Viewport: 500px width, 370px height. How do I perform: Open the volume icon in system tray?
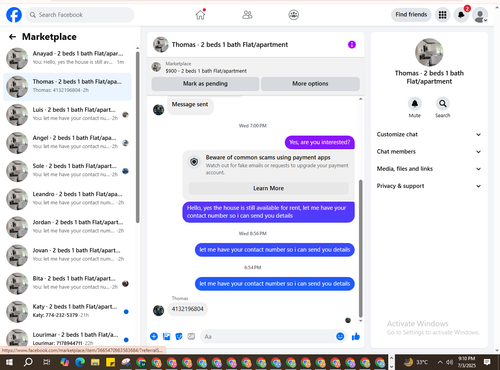coord(450,362)
